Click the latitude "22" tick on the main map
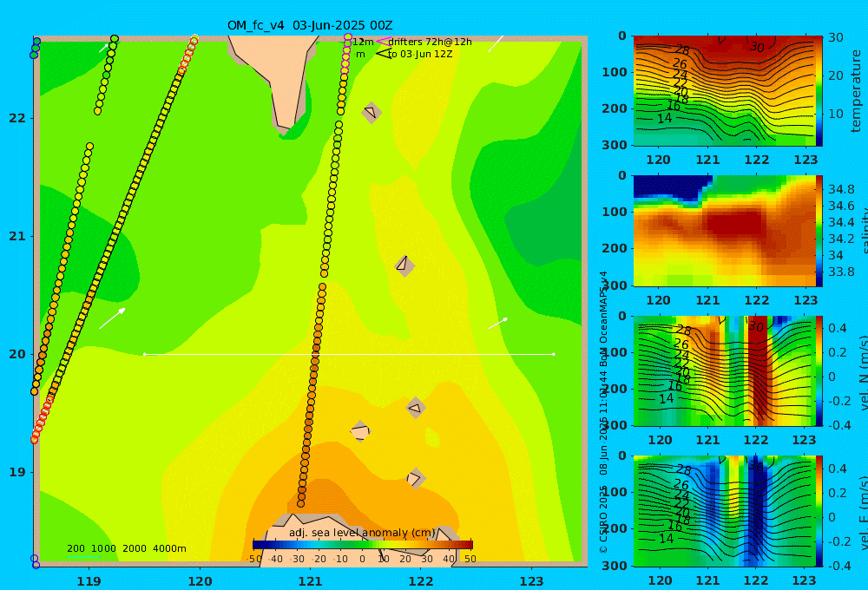Viewport: 868px width, 590px height. pos(17,118)
